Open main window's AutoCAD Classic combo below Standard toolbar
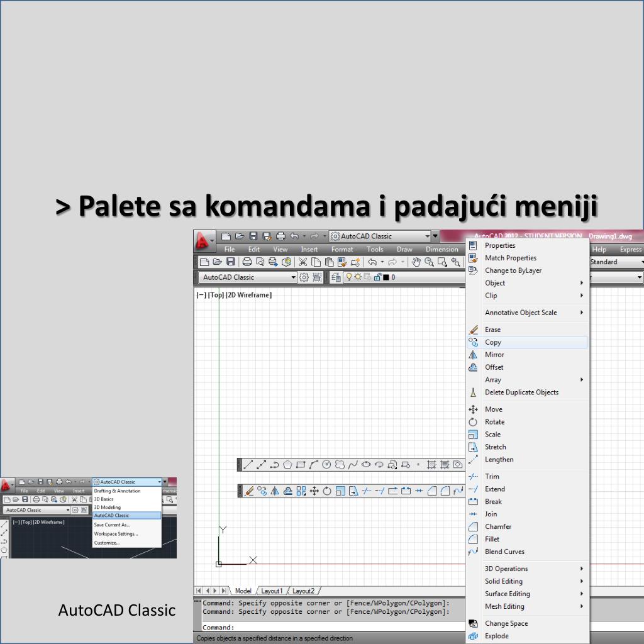Viewport: 644px width, 644px height. coord(248,277)
